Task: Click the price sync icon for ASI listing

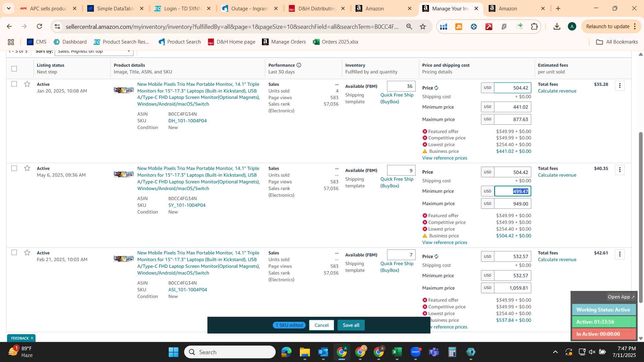Action: (x=436, y=256)
